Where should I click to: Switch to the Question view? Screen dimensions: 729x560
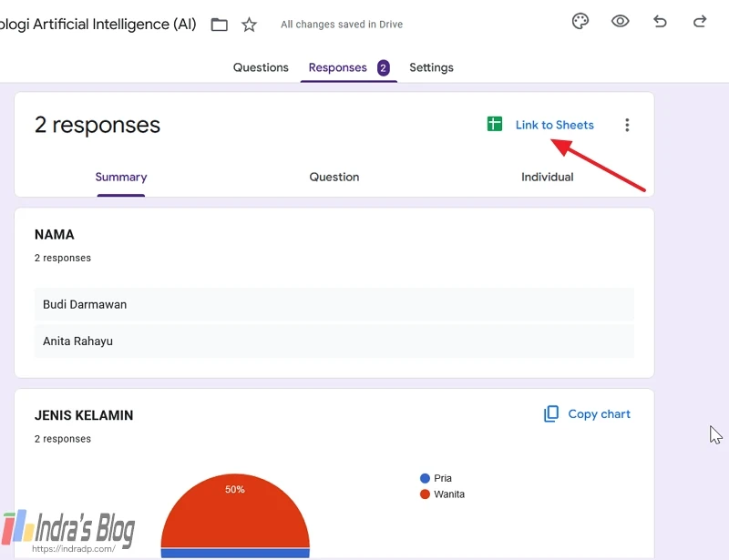coord(334,177)
